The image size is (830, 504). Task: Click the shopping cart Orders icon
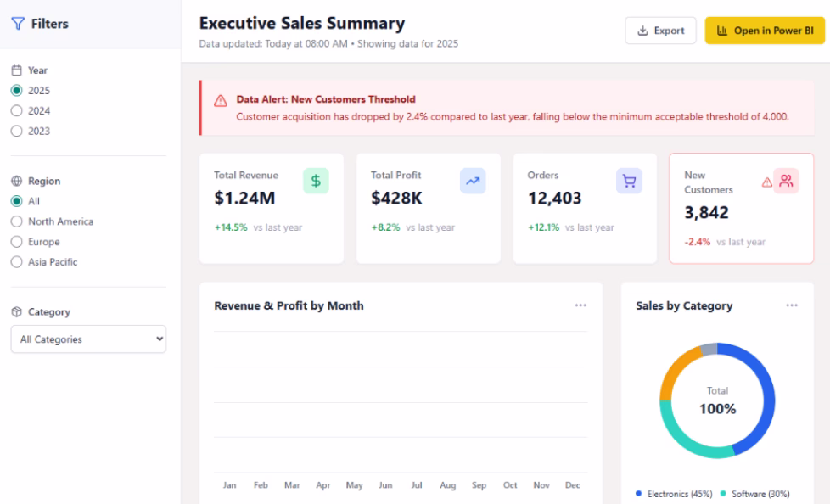tap(629, 181)
